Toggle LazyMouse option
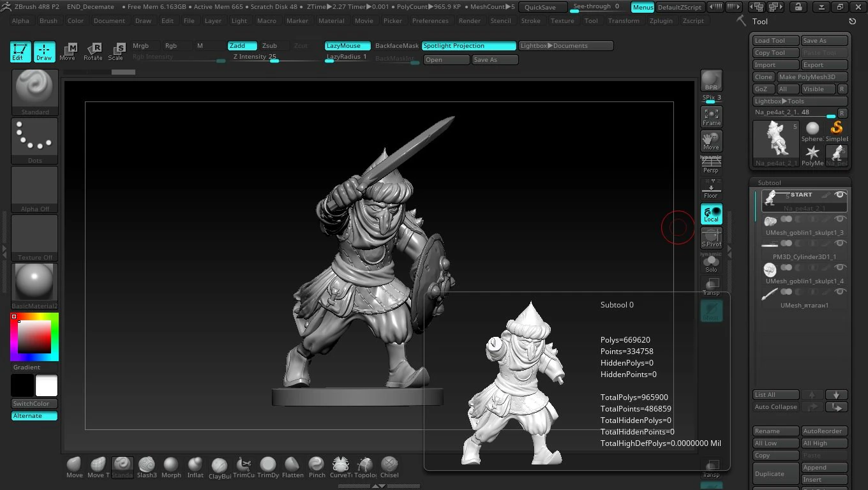The height and width of the screenshot is (490, 868). point(347,46)
